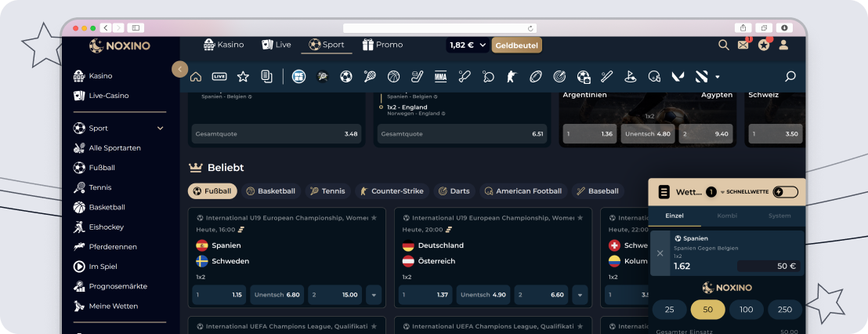Expand the account balance 1,82 € dropdown

click(468, 45)
